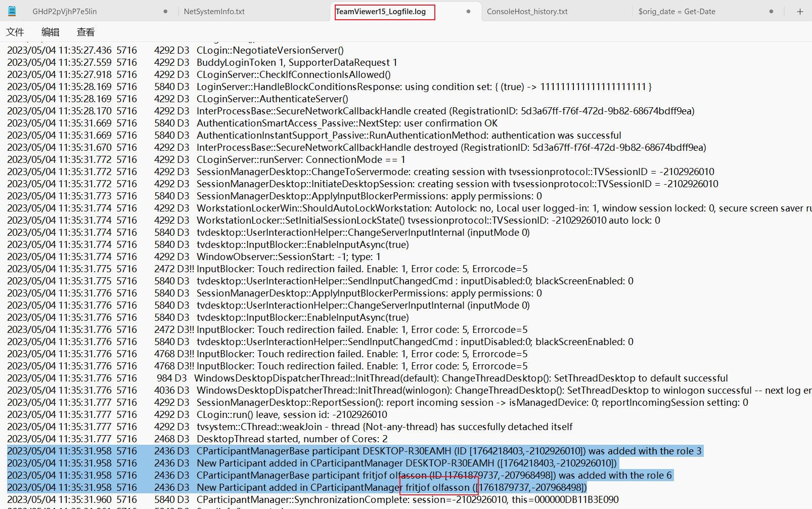Open the 文件 menu
812x509 pixels.
pos(15,32)
